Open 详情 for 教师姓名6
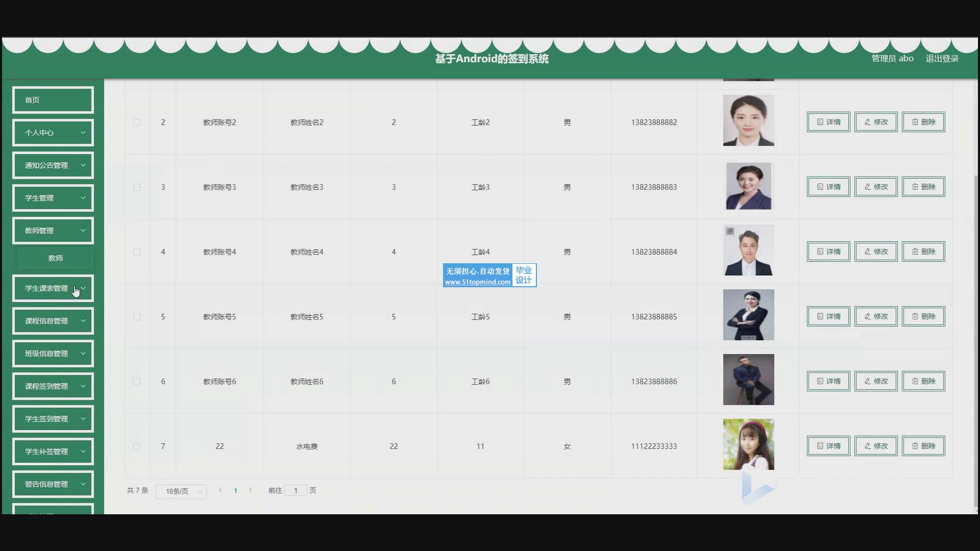980x551 pixels. 828,381
